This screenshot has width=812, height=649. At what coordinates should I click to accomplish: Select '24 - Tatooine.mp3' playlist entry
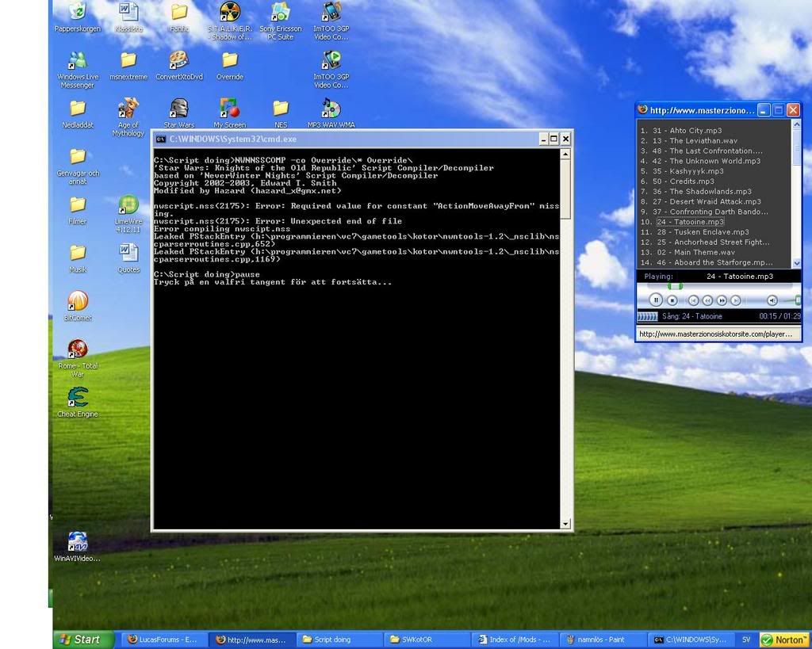[691, 222]
